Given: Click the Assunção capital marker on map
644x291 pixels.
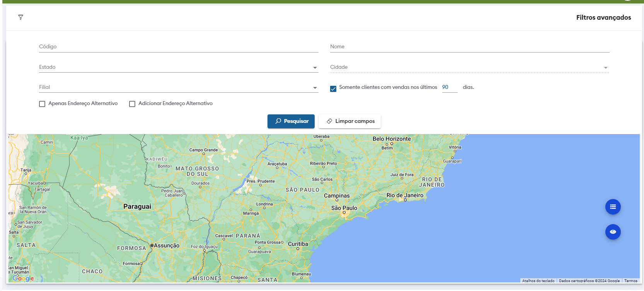Looking at the screenshot, I should (152, 245).
